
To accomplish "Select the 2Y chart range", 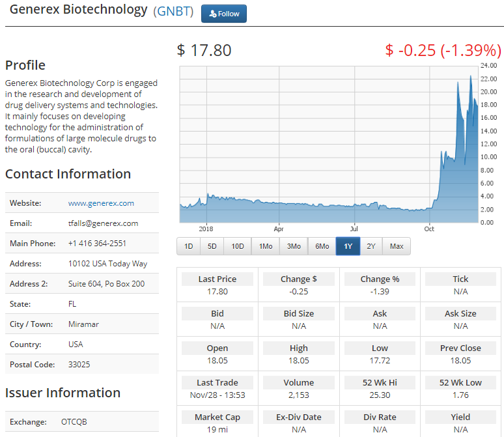I will point(371,246).
